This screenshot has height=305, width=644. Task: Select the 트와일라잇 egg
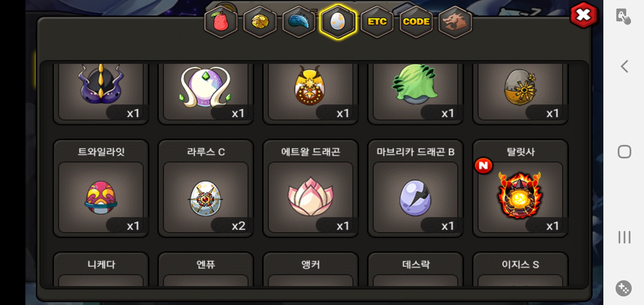coord(101,188)
